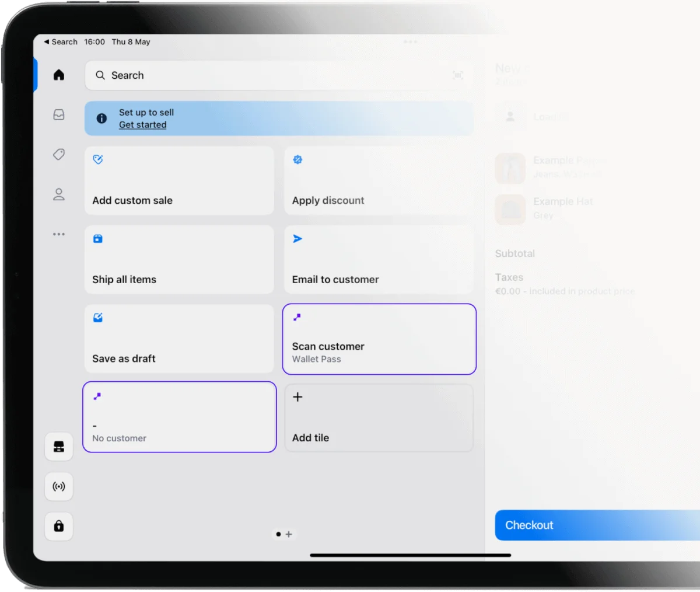Image resolution: width=700 pixels, height=592 pixels.
Task: Tap the Apply discount tile
Action: (x=379, y=180)
